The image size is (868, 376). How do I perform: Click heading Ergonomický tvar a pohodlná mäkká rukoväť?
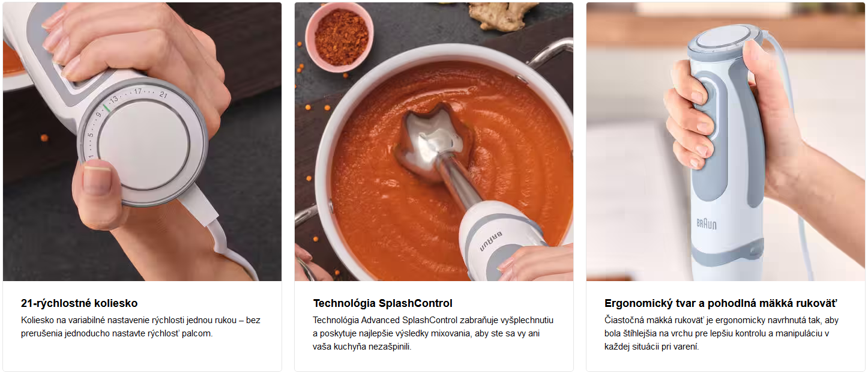721,303
